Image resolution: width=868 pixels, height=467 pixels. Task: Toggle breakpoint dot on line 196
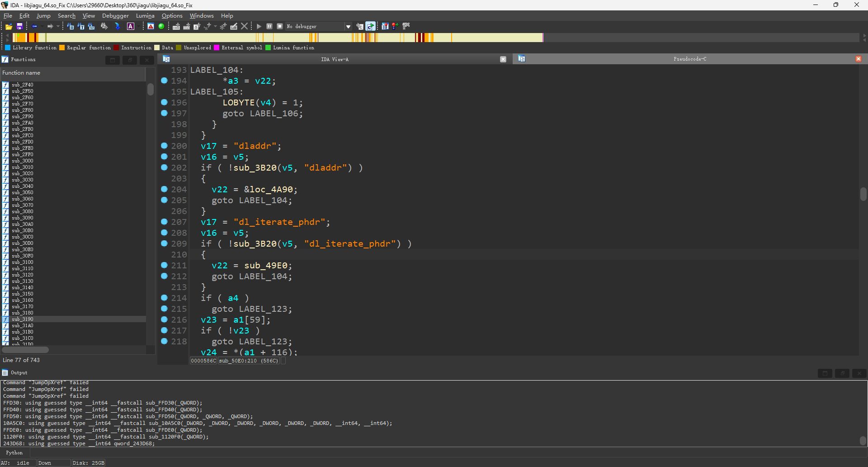point(165,102)
